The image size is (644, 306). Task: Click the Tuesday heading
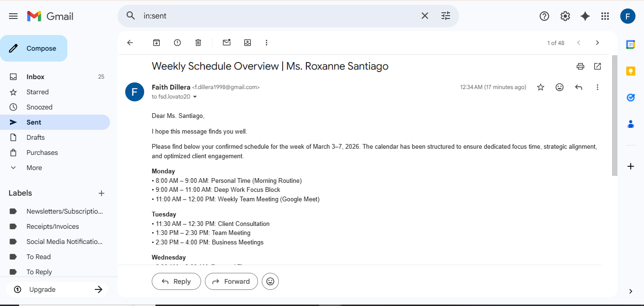(x=164, y=215)
